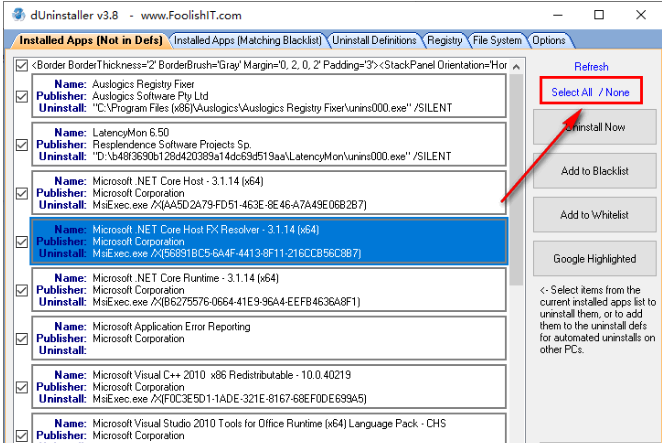The image size is (662, 443).
Task: Go to the Options tab
Action: pos(548,40)
